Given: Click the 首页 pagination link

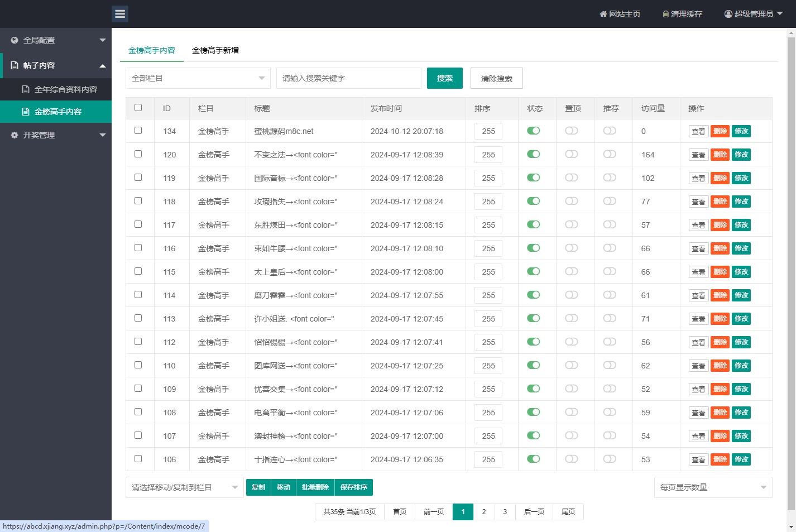Looking at the screenshot, I should [x=400, y=512].
